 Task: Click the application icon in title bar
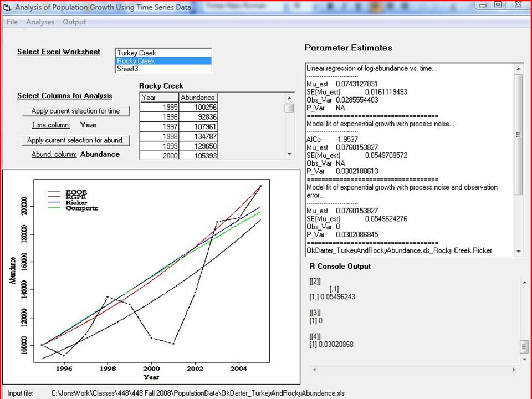click(7, 7)
